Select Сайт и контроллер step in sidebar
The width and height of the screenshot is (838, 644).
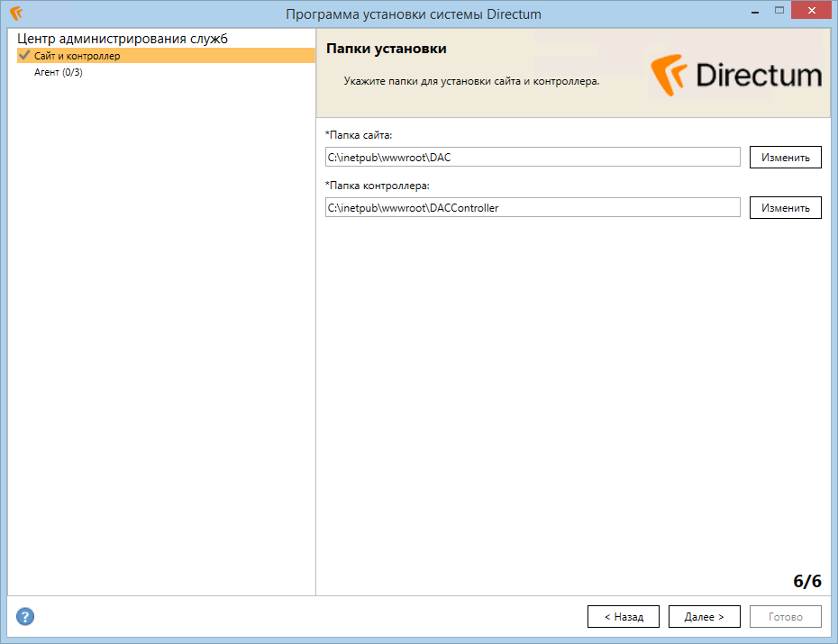pyautogui.click(x=166, y=56)
